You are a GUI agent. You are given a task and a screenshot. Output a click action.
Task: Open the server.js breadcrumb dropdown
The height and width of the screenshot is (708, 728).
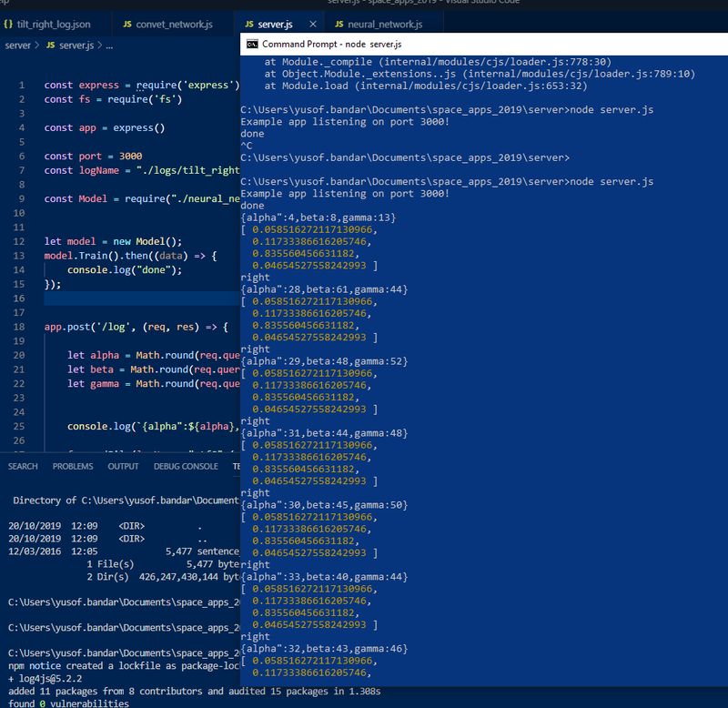(76, 45)
